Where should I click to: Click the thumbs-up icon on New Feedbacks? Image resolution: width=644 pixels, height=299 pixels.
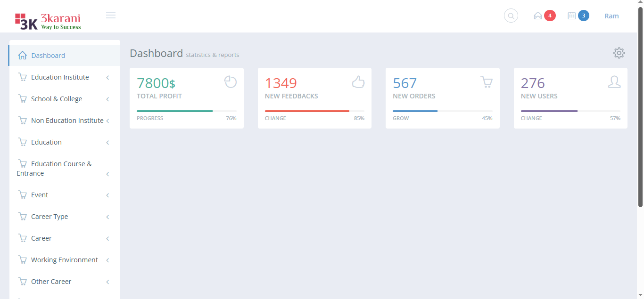click(358, 82)
